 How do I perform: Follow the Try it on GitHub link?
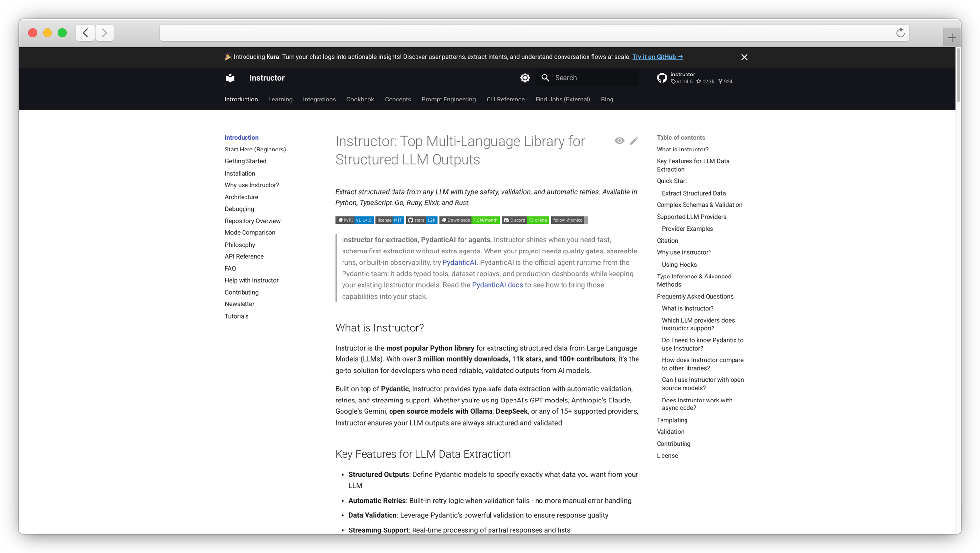point(657,57)
